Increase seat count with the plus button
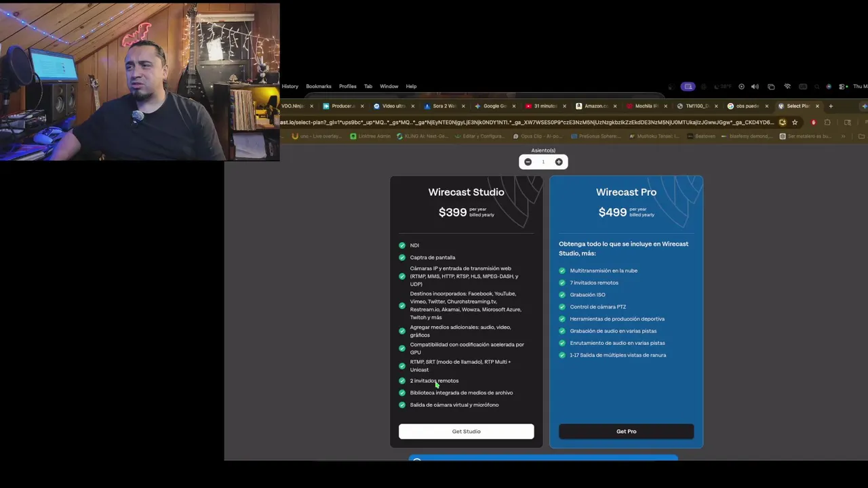This screenshot has width=868, height=488. click(559, 162)
